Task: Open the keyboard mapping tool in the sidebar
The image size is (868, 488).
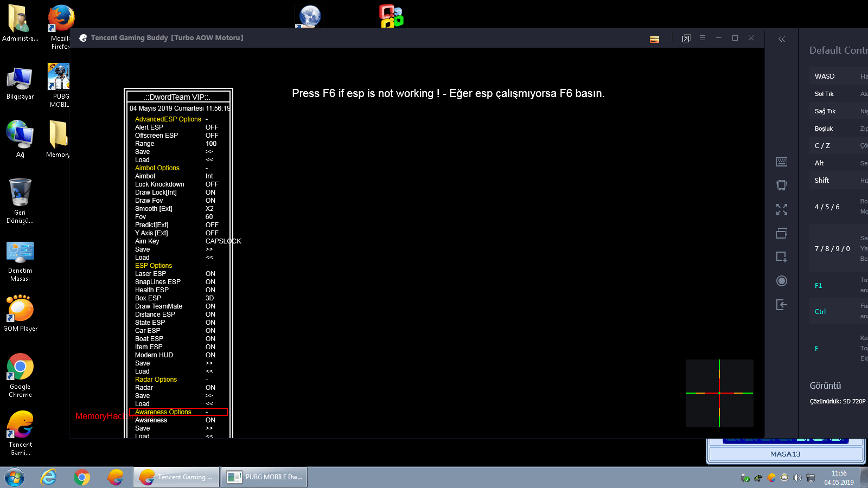Action: tap(782, 162)
